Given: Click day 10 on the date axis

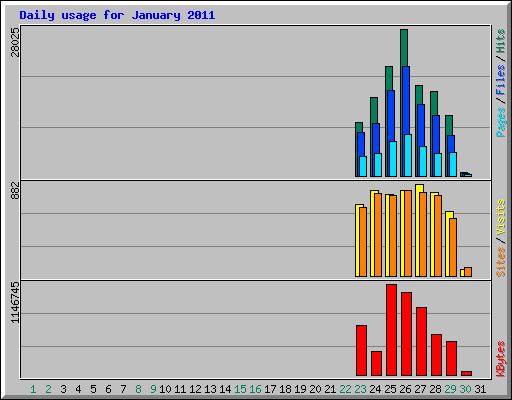Looking at the screenshot, I should [165, 389].
